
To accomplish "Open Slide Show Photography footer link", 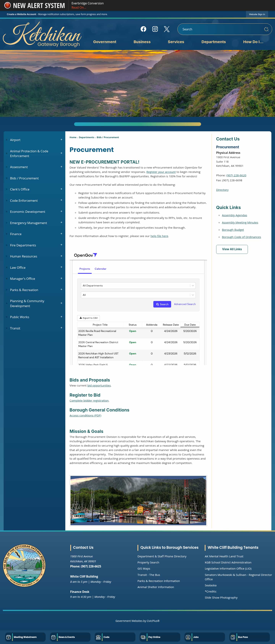I will click(221, 597).
